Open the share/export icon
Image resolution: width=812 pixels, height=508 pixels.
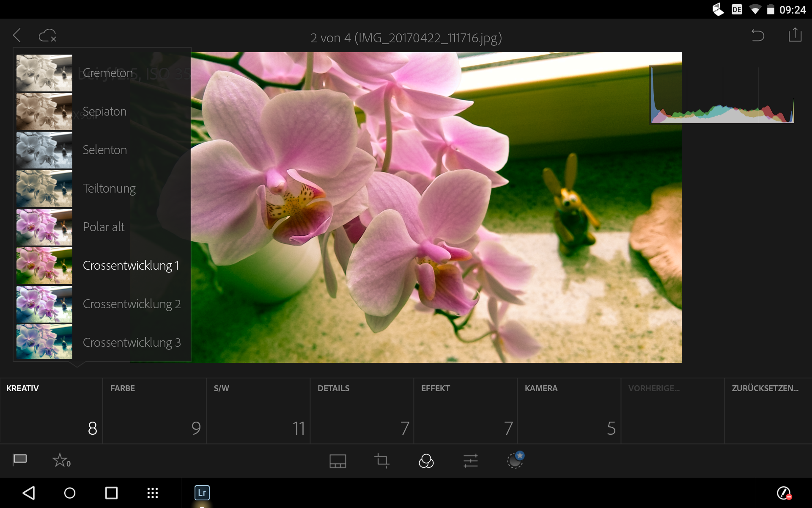pos(795,35)
